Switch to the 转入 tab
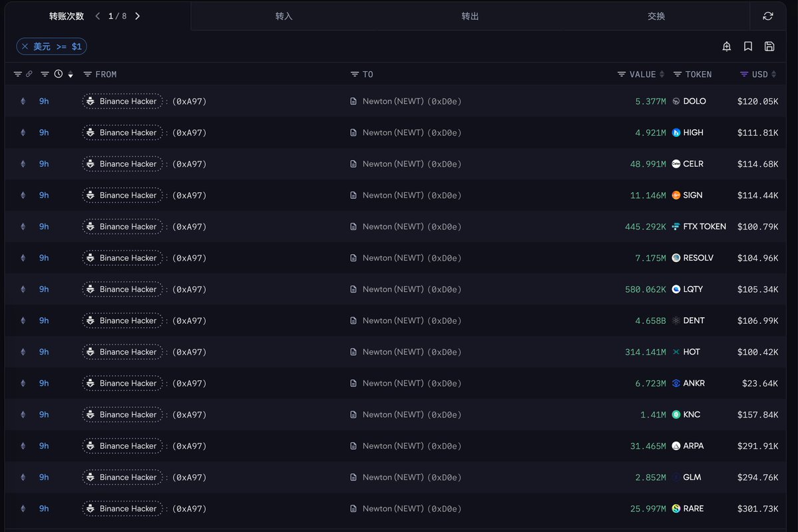 pyautogui.click(x=284, y=16)
